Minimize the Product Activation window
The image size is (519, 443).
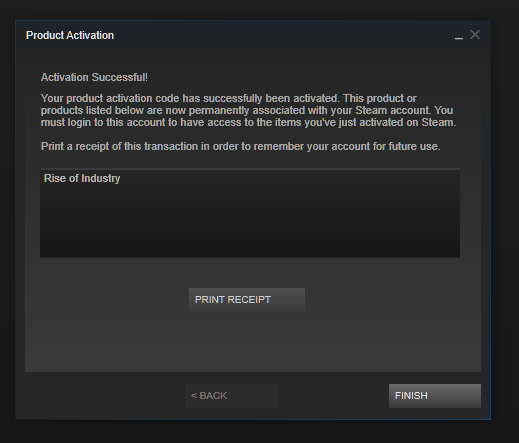pyautogui.click(x=459, y=35)
